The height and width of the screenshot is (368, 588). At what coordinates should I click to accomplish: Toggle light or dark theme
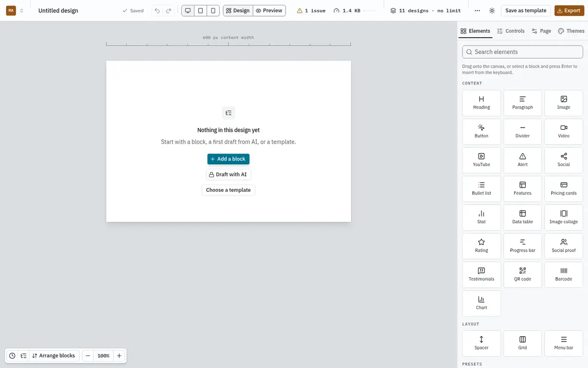point(492,10)
